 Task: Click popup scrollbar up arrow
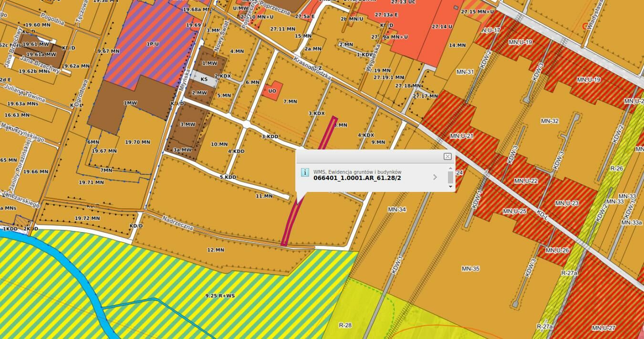click(450, 169)
